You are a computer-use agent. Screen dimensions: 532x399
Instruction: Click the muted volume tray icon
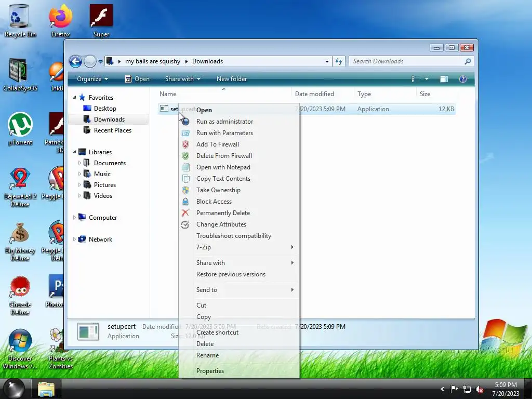tap(480, 389)
